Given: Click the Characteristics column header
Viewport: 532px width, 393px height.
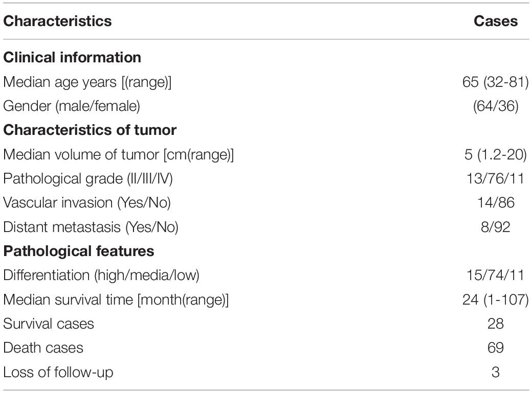Looking at the screenshot, I should point(57,21).
